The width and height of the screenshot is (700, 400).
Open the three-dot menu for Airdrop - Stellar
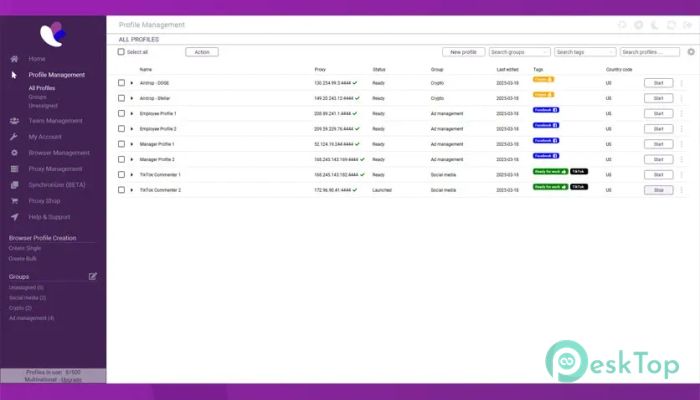tap(682, 98)
